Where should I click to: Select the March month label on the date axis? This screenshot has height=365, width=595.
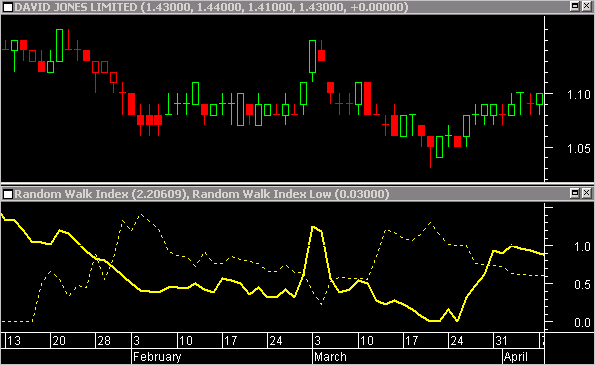click(x=330, y=357)
